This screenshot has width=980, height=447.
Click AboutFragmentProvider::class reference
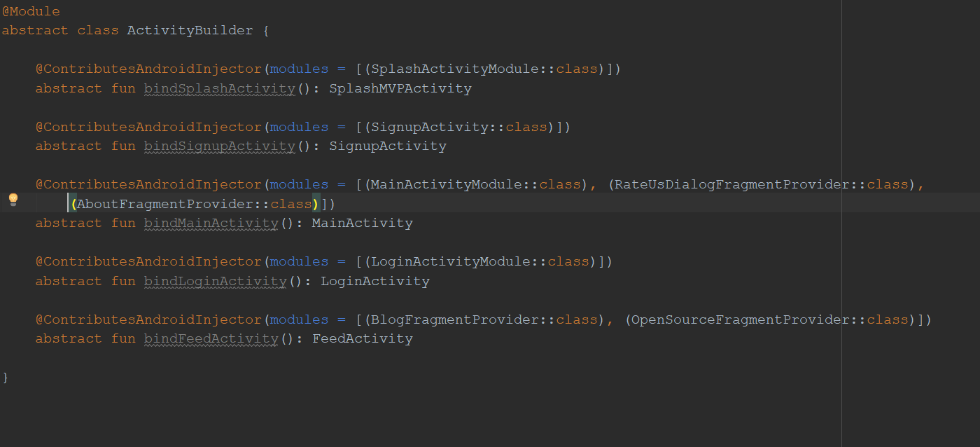[195, 204]
